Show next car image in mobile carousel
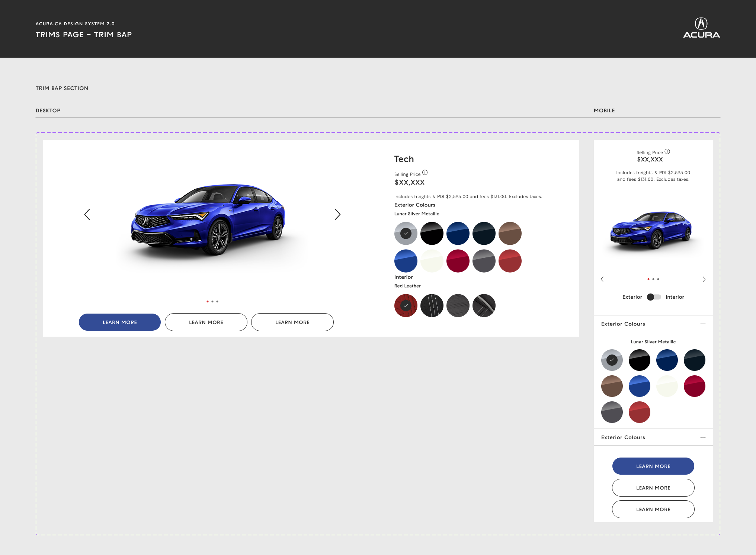Screen dimensions: 756x555 click(704, 279)
